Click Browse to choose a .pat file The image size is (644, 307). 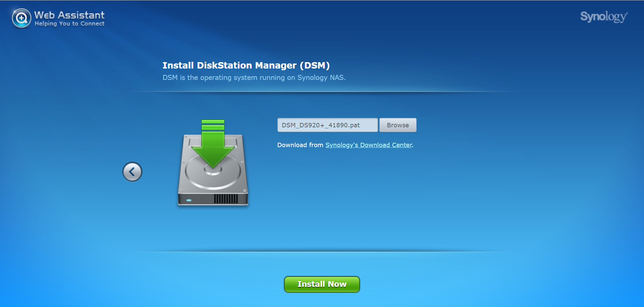(x=398, y=125)
